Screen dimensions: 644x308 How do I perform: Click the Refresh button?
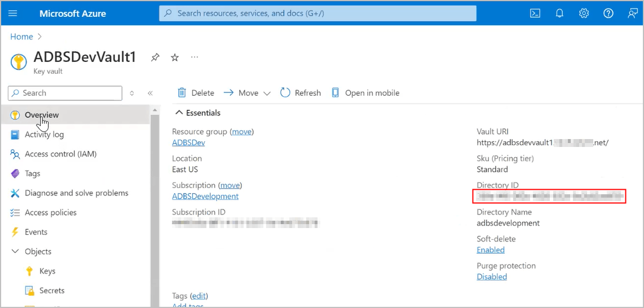[301, 93]
